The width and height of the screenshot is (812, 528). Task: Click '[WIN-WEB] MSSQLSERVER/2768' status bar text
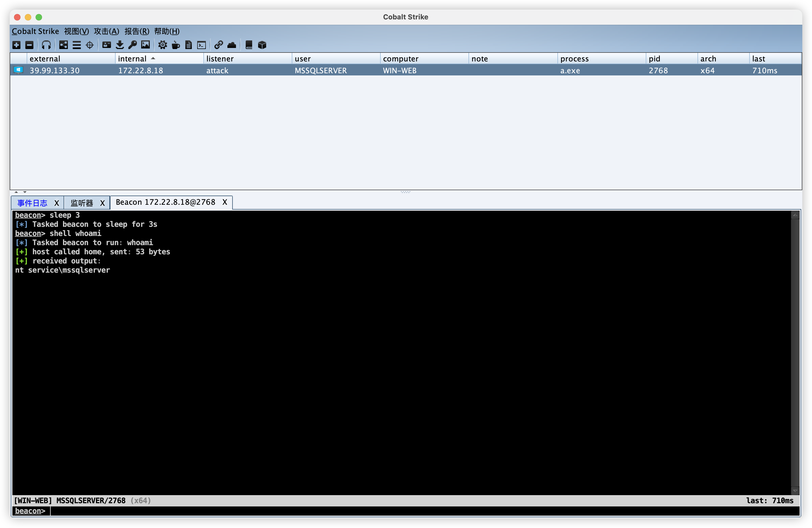[x=70, y=501]
